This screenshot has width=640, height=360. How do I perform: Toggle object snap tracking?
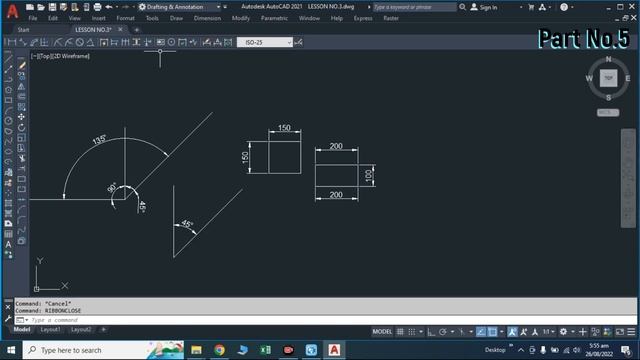[x=481, y=332]
